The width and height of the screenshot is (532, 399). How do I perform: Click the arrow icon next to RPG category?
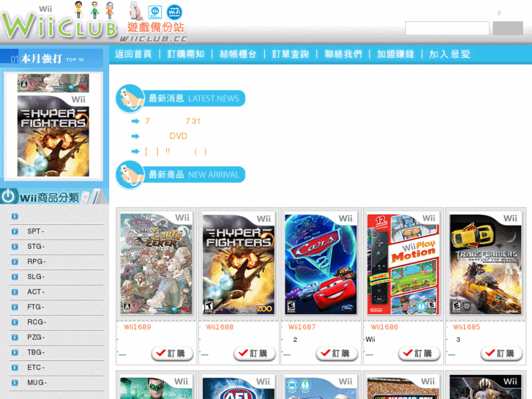click(x=15, y=262)
